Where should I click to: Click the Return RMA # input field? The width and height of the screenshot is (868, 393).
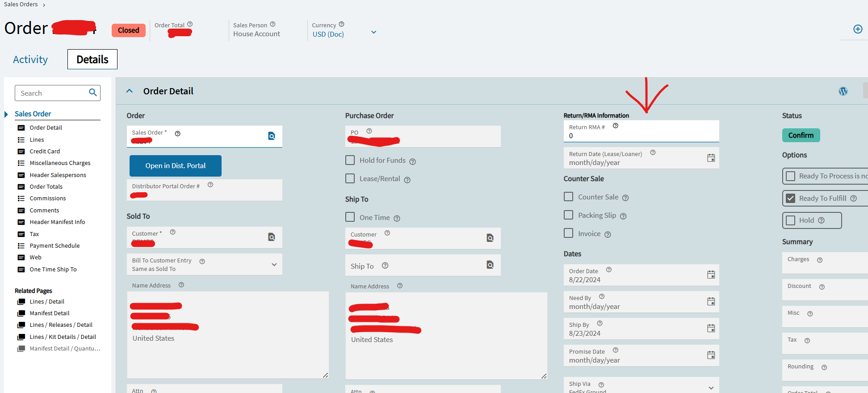click(x=641, y=131)
